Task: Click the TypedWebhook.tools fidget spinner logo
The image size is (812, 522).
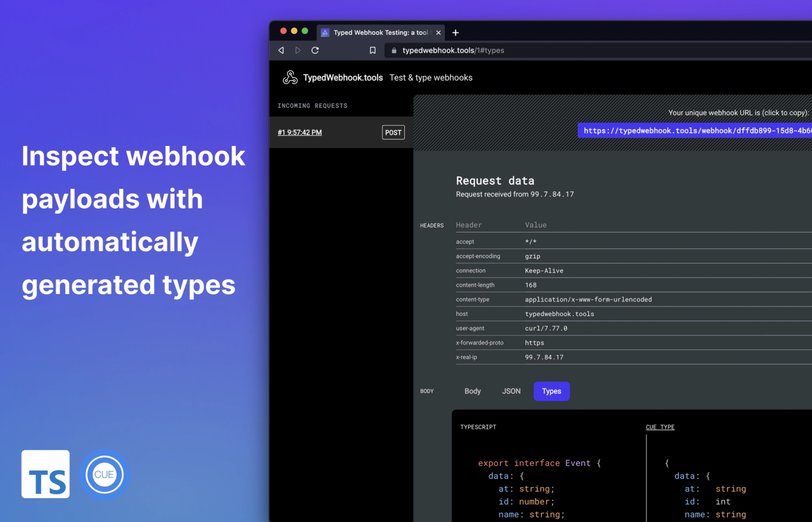Action: [x=290, y=77]
